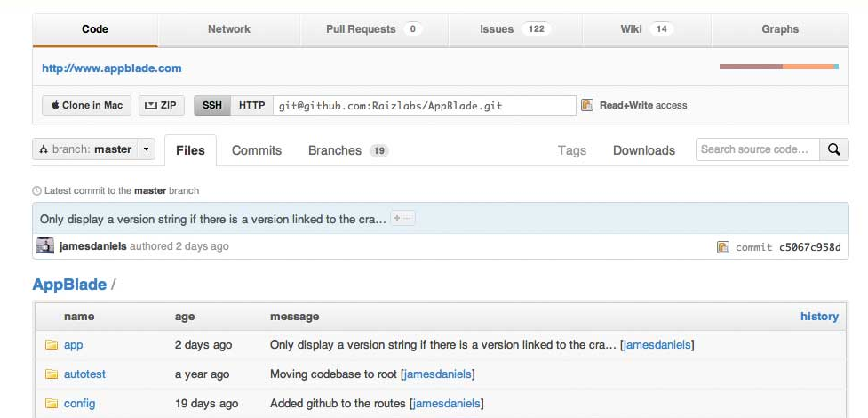This screenshot has width=868, height=418.
Task: Open commit c5067c958d link
Action: pos(810,247)
